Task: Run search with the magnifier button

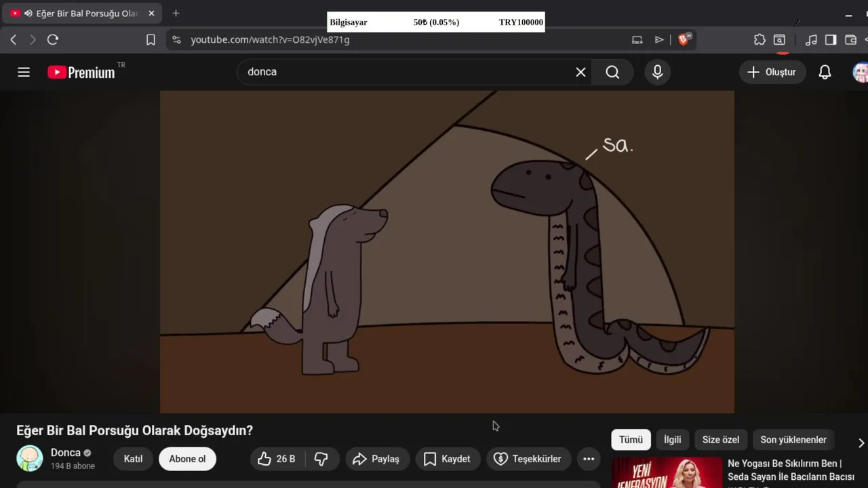Action: [x=612, y=72]
